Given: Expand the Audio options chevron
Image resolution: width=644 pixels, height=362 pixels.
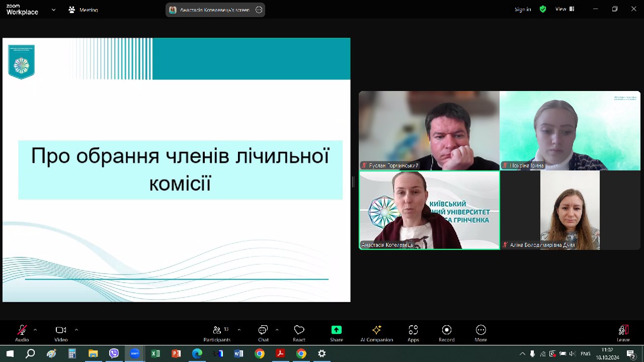Looking at the screenshot, I should [34, 330].
